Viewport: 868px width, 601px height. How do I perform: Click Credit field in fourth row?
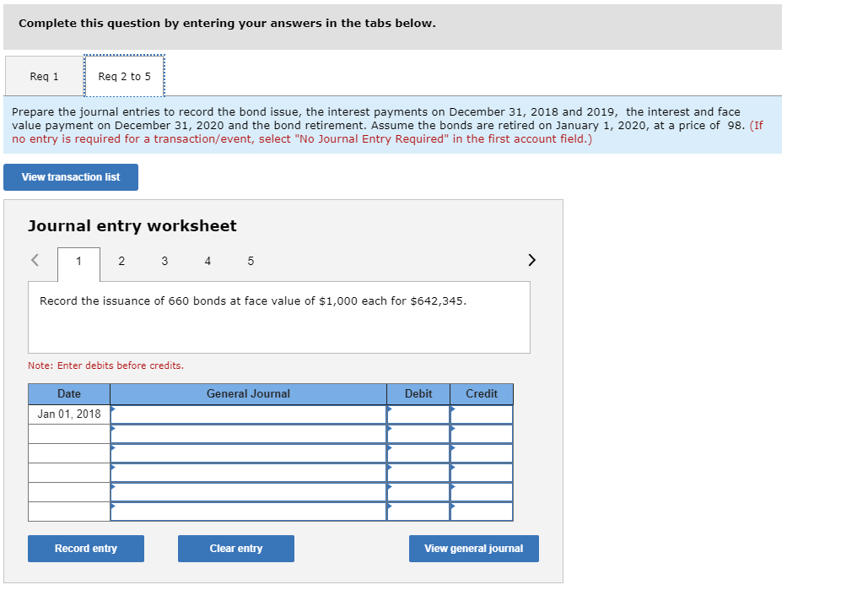tap(482, 473)
